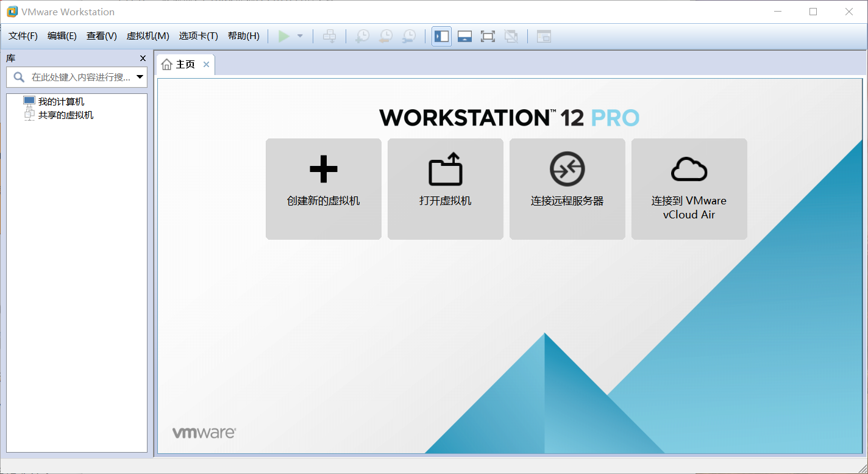This screenshot has height=474, width=868.
Task: Close the 库 library panel
Action: click(143, 58)
